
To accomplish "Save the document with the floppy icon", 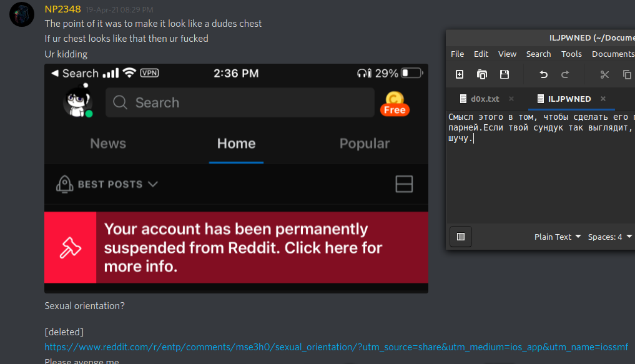I will click(x=505, y=74).
